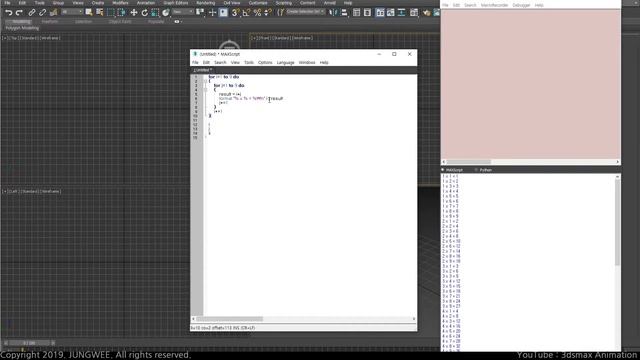
Task: Open the Schematic View icon
Action: click(x=402, y=13)
